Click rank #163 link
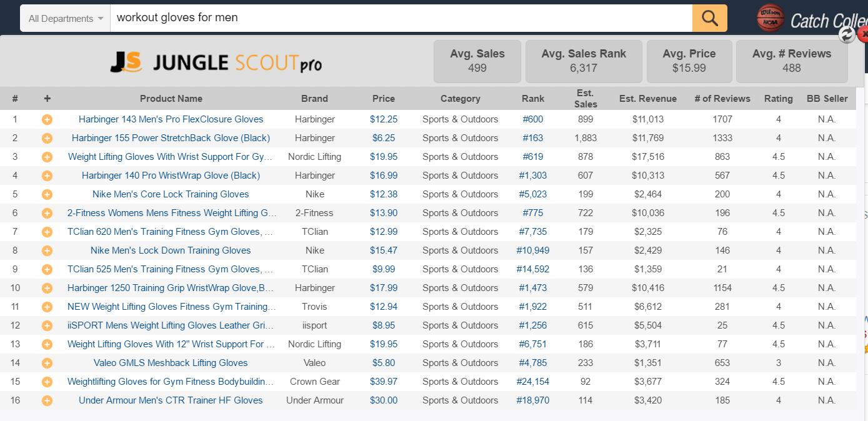The width and height of the screenshot is (868, 421). click(533, 138)
